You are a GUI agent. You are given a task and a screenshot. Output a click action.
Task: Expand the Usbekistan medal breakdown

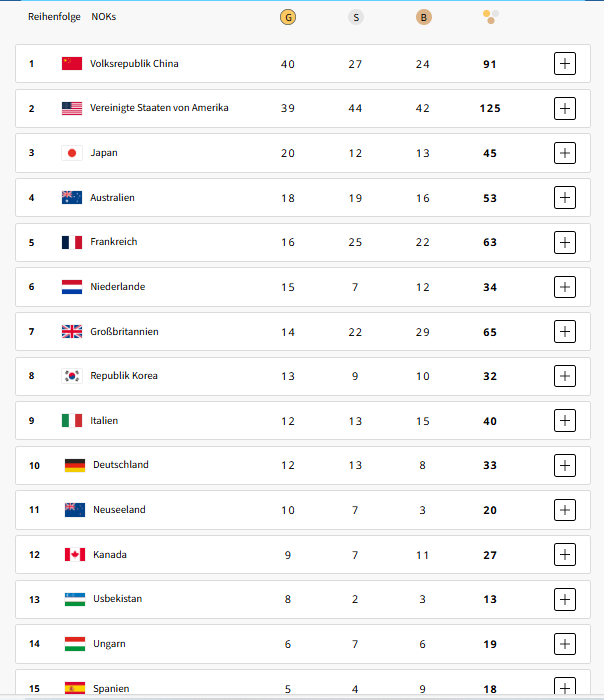click(565, 599)
